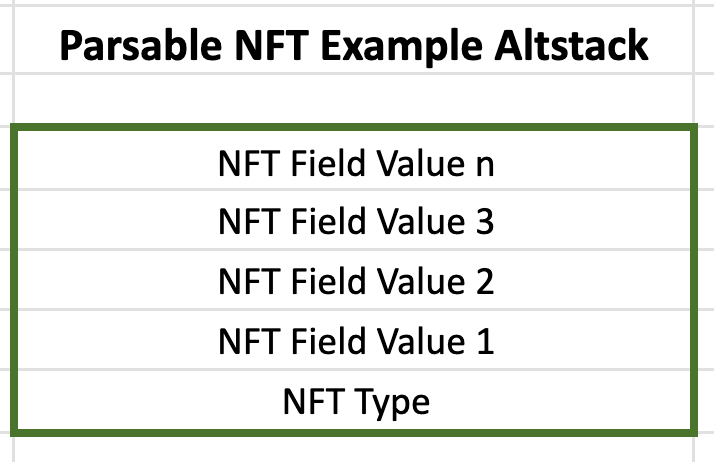
Task: Click the NFT Field Value 1 cell
Action: [355, 342]
